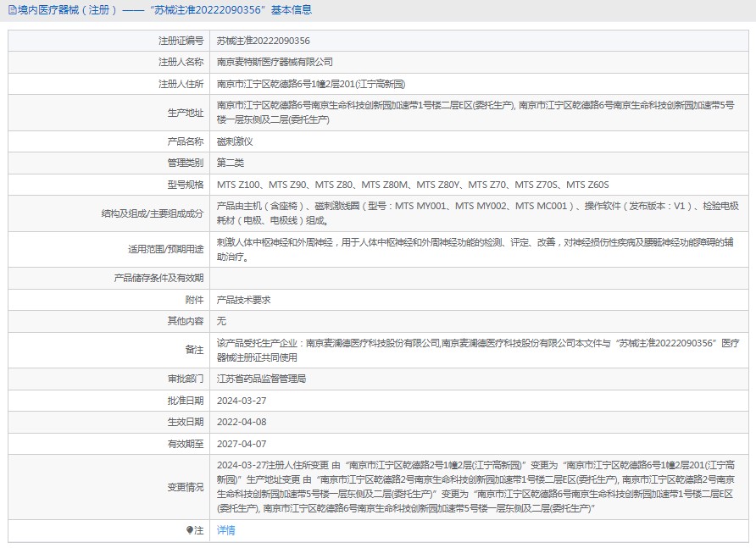
Task: Click the page title ending in 基本信息
Action: tap(165, 10)
